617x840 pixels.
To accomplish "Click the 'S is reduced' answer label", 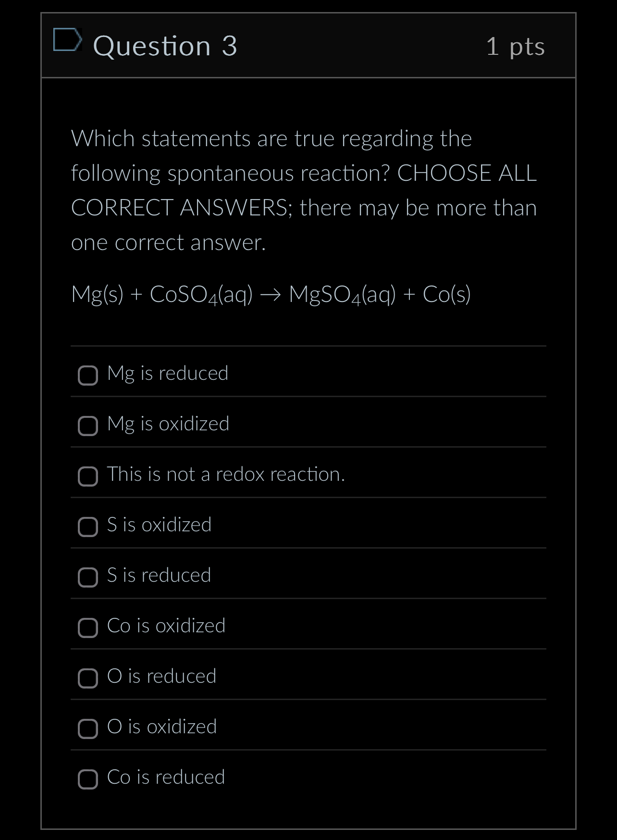I will click(159, 575).
